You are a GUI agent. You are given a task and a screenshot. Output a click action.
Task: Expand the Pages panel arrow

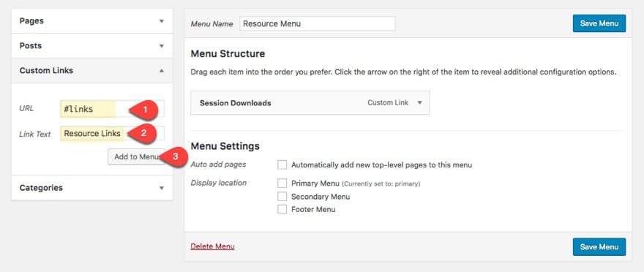tap(162, 21)
